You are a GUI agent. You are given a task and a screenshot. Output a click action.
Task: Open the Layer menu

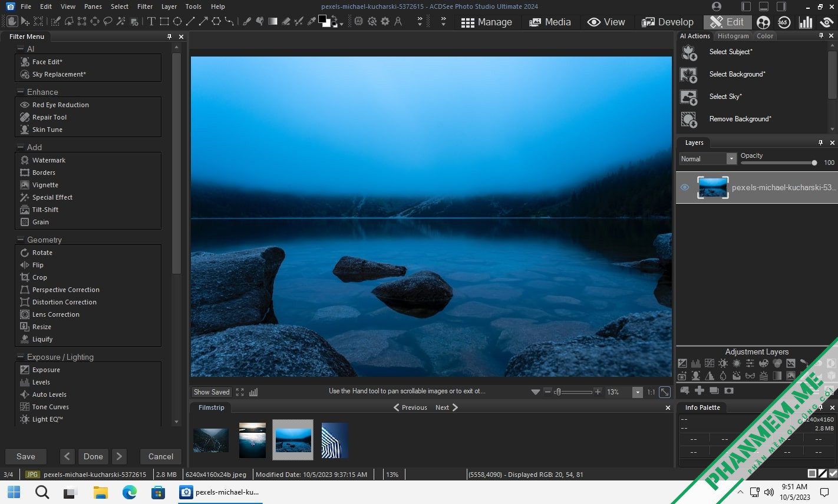click(x=169, y=6)
